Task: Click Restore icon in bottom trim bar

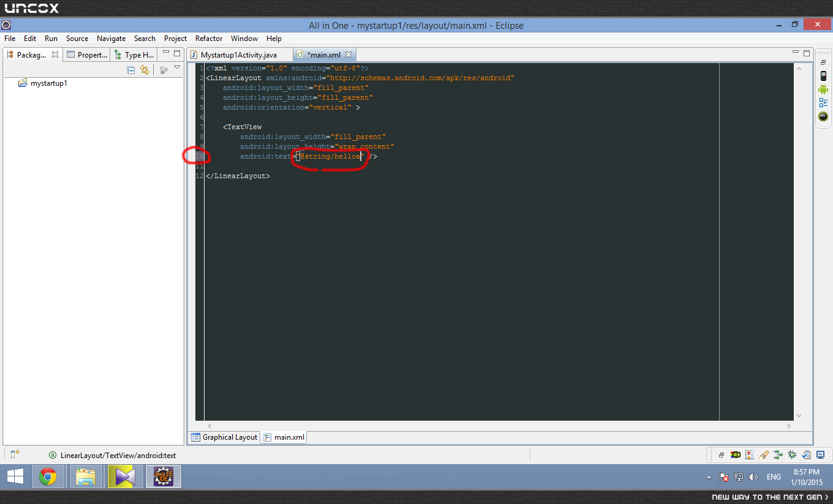Action: click(722, 455)
